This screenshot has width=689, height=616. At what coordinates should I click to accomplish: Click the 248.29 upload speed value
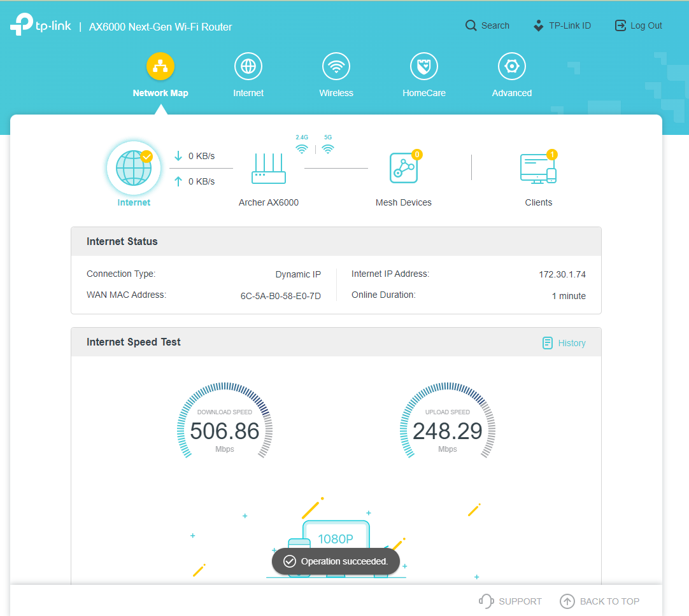[447, 431]
